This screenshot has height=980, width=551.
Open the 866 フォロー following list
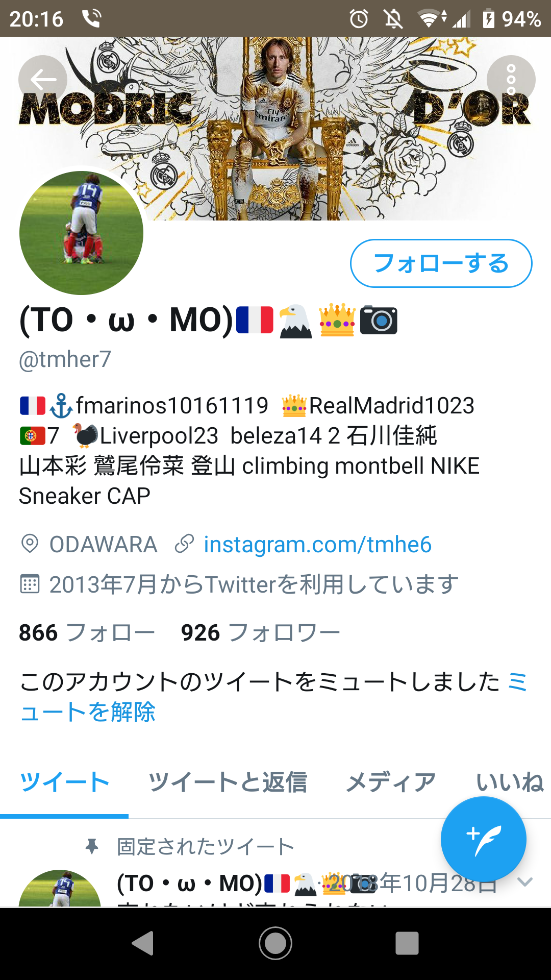[x=87, y=633]
